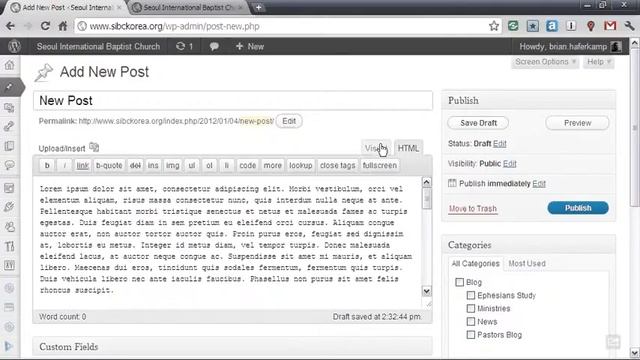Expand the Help dropdown
This screenshot has width=640, height=360.
598,62
